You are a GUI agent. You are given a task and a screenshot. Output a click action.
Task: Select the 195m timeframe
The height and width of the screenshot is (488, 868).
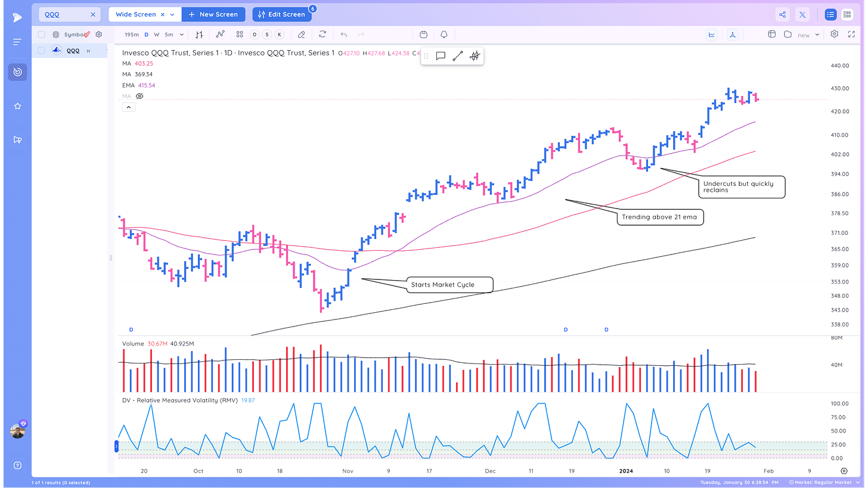(x=132, y=35)
